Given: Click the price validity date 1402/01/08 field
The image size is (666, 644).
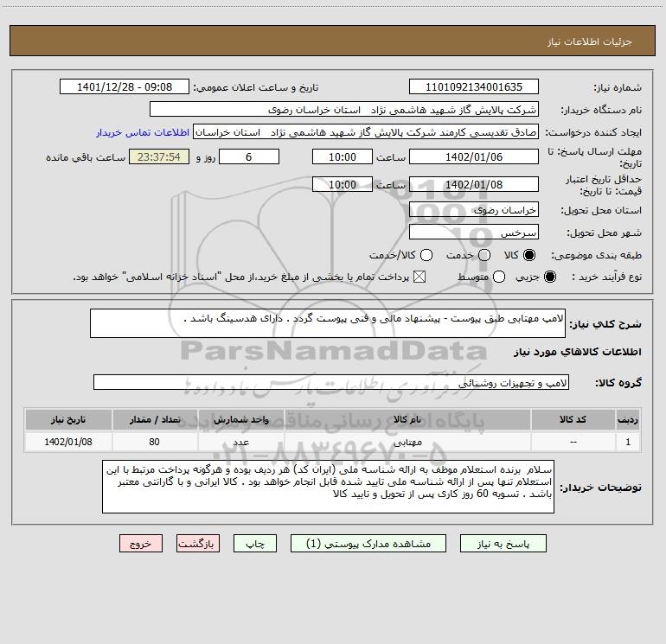Looking at the screenshot, I should click(x=474, y=184).
